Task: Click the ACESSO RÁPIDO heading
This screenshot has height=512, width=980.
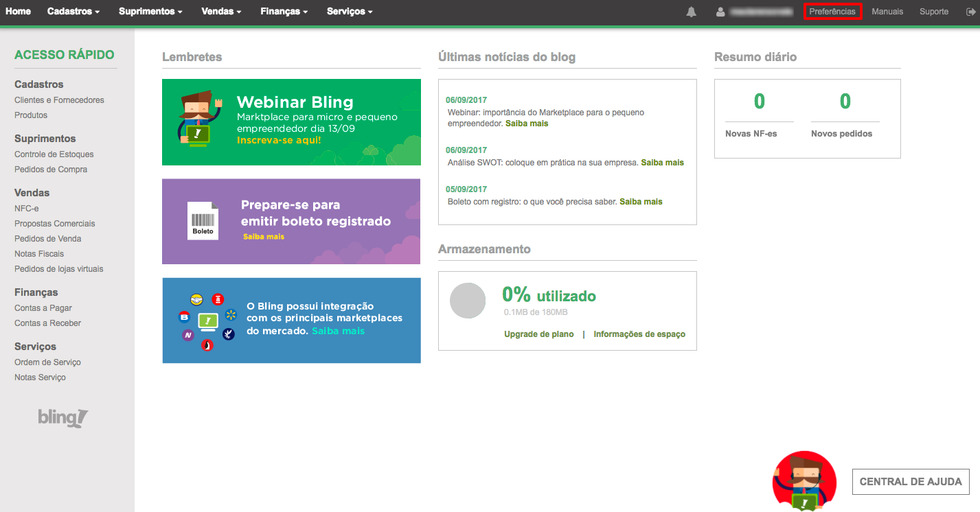Action: [x=65, y=55]
